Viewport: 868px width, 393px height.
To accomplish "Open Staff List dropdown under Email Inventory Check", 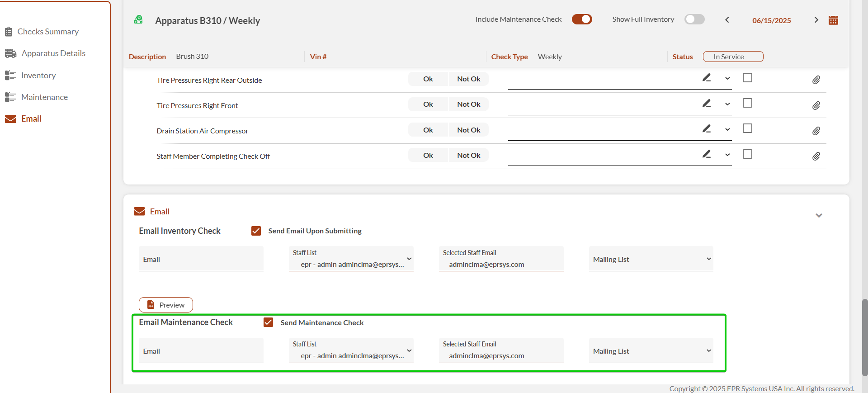I will click(351, 259).
